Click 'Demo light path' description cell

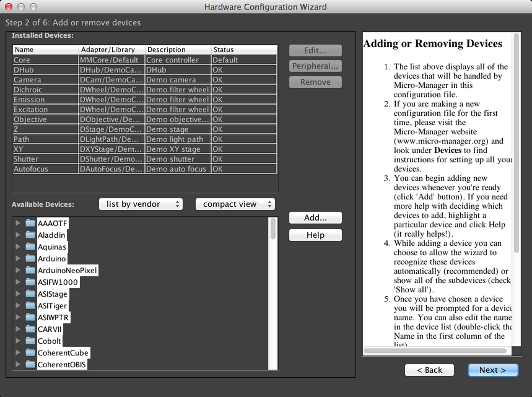click(x=178, y=139)
